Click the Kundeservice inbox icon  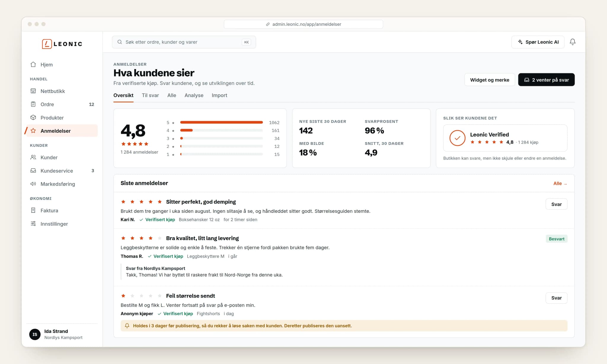[x=33, y=171]
